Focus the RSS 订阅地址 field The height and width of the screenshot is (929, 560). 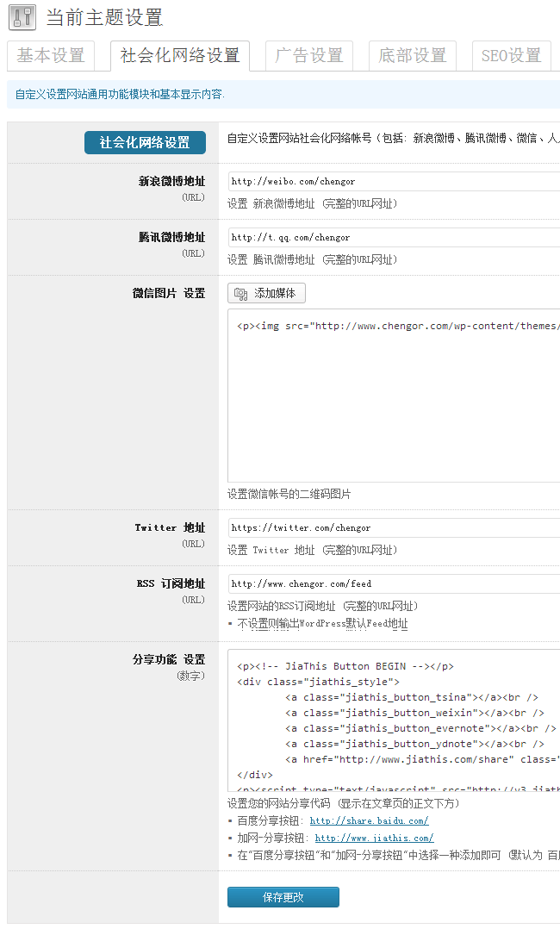(394, 583)
